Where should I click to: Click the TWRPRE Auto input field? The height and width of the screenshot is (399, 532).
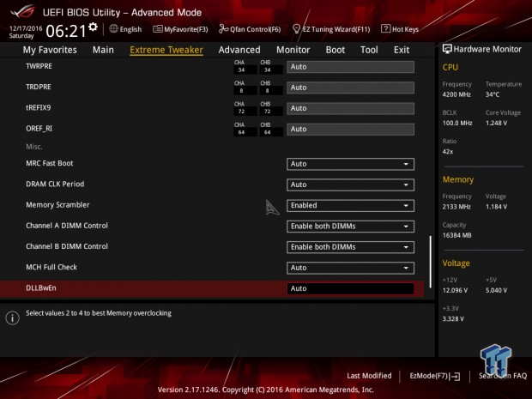[x=350, y=67]
